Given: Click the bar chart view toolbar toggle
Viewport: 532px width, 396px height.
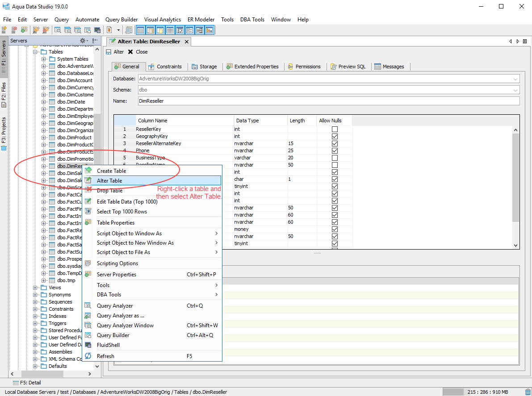Looking at the screenshot, I should click(209, 30).
